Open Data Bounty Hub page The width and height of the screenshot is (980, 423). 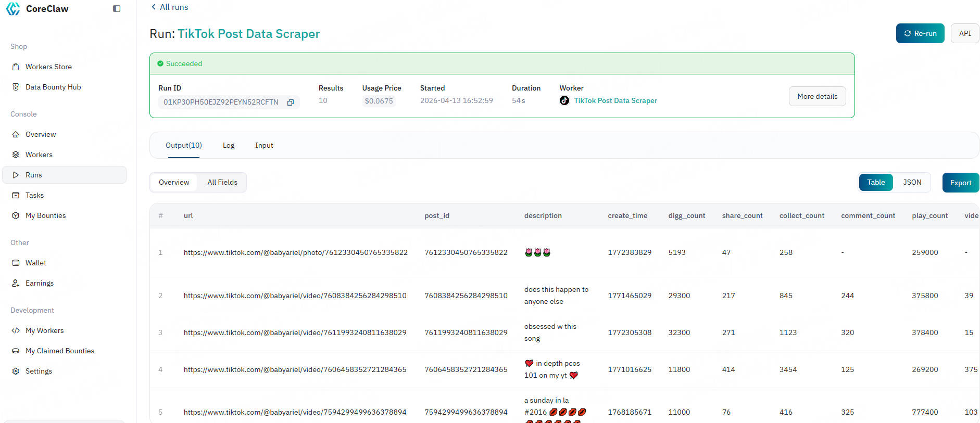click(53, 87)
